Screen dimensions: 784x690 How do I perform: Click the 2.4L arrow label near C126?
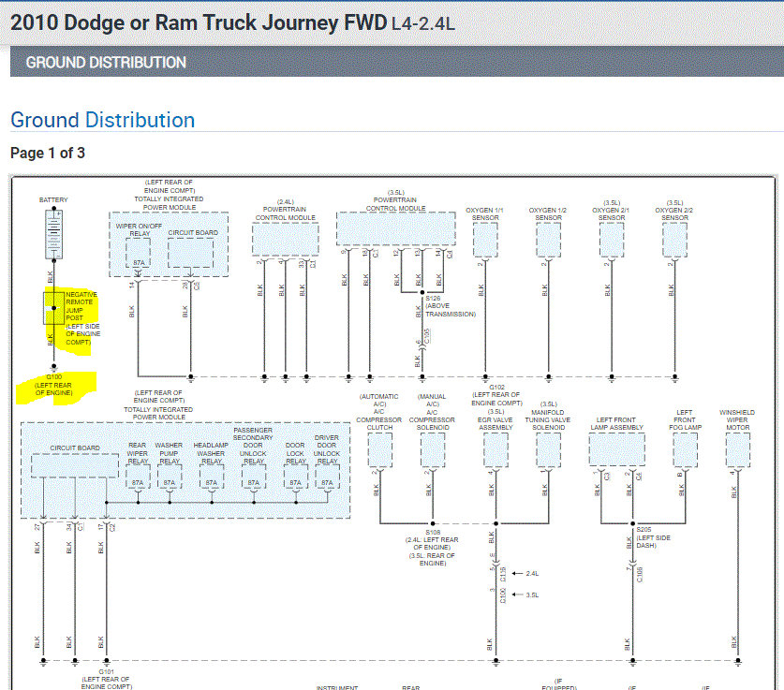click(x=526, y=574)
